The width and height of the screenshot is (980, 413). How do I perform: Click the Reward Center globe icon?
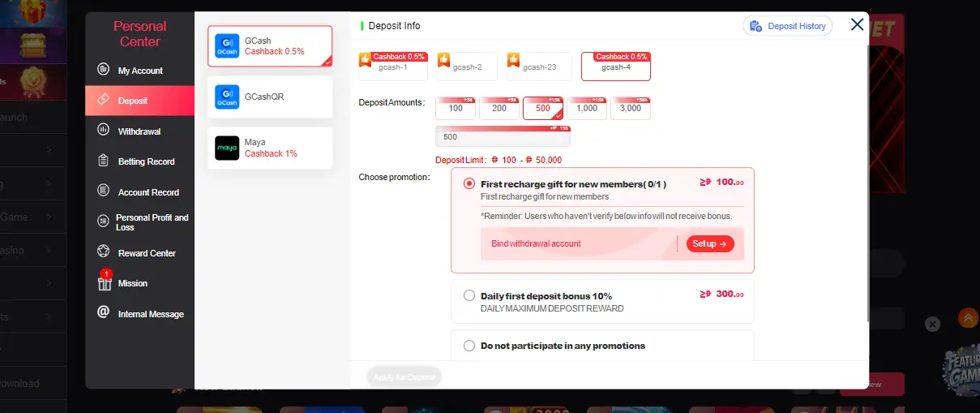click(103, 252)
